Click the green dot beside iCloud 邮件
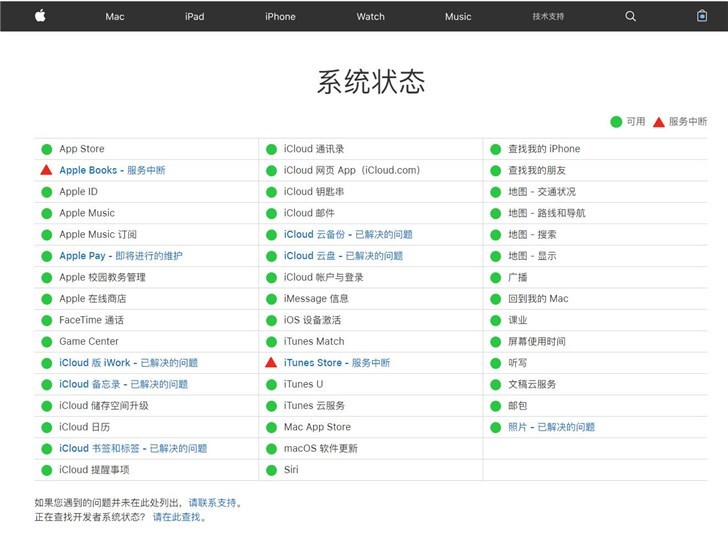Image resolution: width=728 pixels, height=536 pixels. pyautogui.click(x=272, y=213)
